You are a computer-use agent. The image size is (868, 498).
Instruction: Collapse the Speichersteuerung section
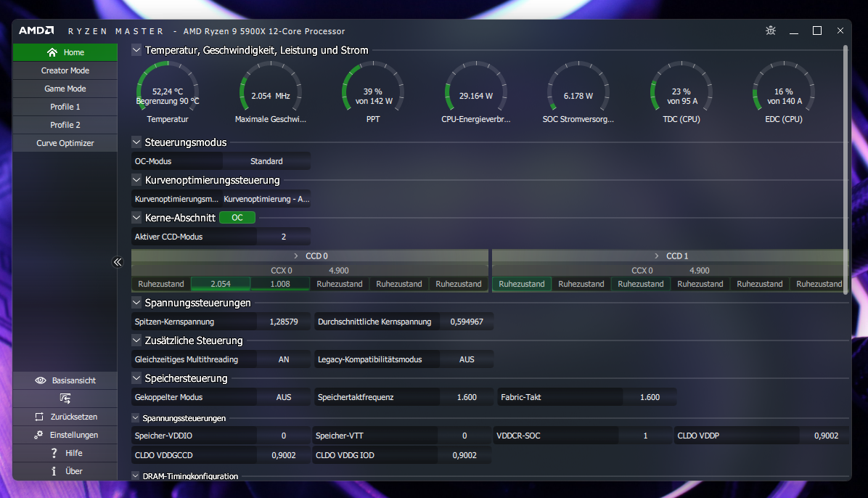[136, 377]
